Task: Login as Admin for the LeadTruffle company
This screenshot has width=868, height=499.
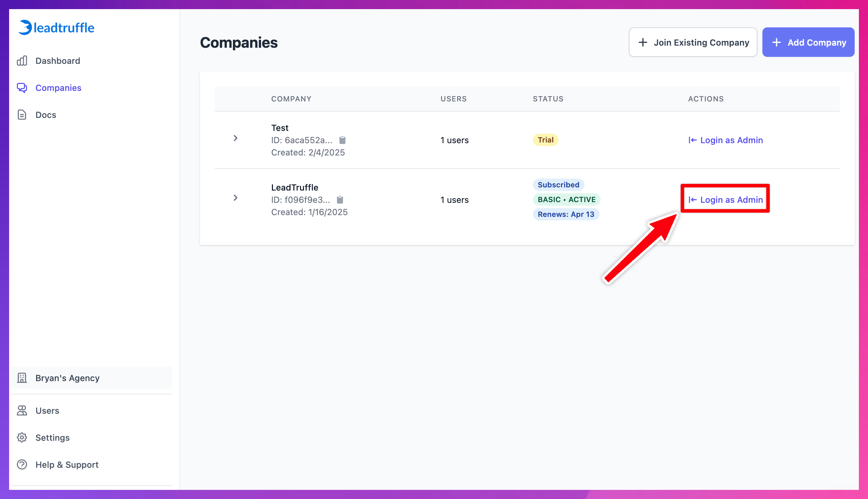Action: pos(725,199)
